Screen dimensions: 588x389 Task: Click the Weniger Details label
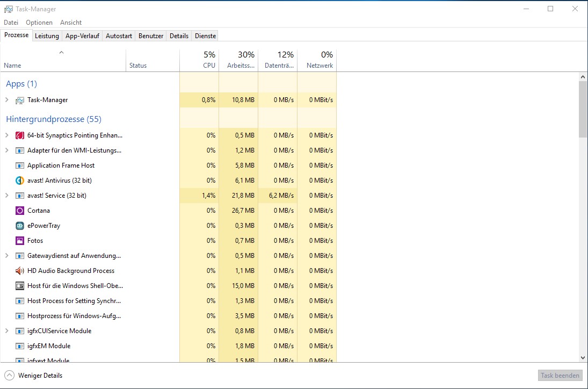pos(40,376)
